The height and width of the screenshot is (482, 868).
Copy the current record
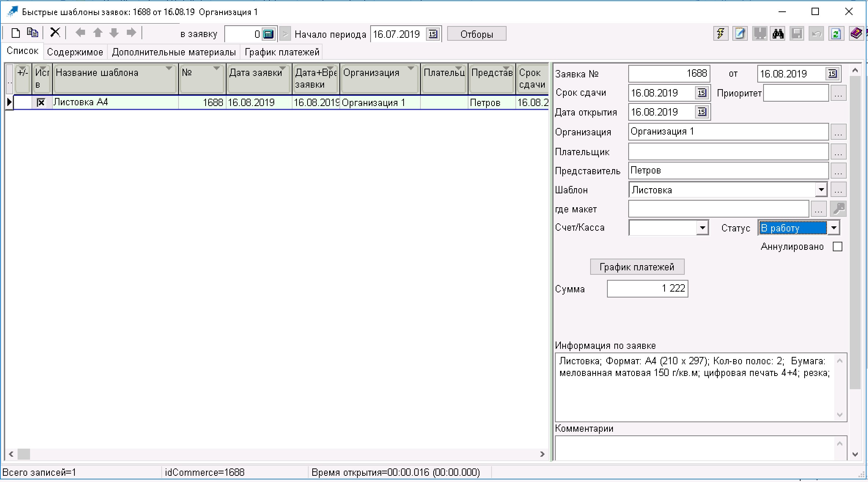[x=33, y=33]
